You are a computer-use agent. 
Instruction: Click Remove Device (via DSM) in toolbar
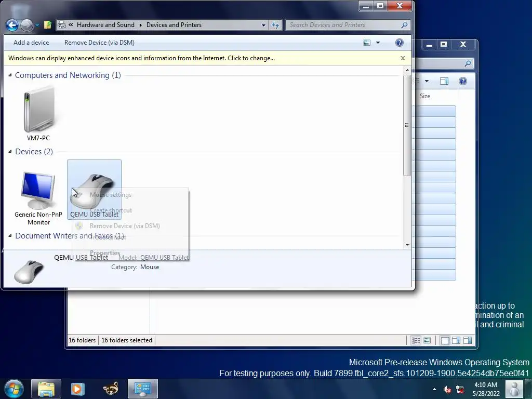tap(99, 43)
